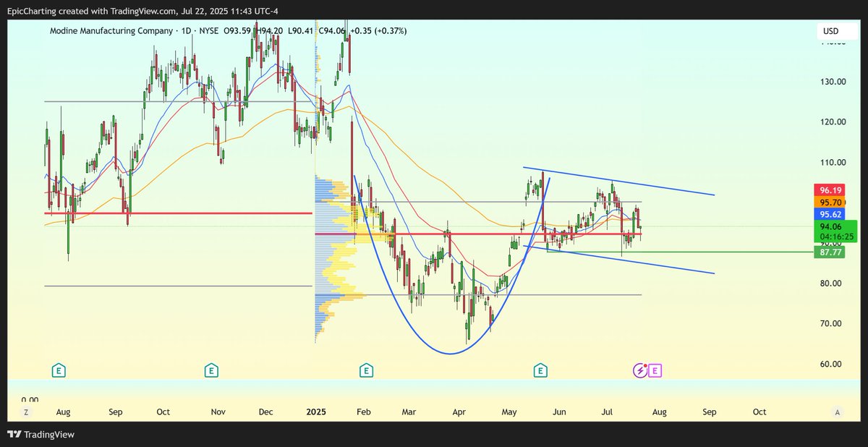Viewport: 868px width, 447px height.
Task: Click the purple lightning bolt event icon
Action: pyautogui.click(x=640, y=371)
